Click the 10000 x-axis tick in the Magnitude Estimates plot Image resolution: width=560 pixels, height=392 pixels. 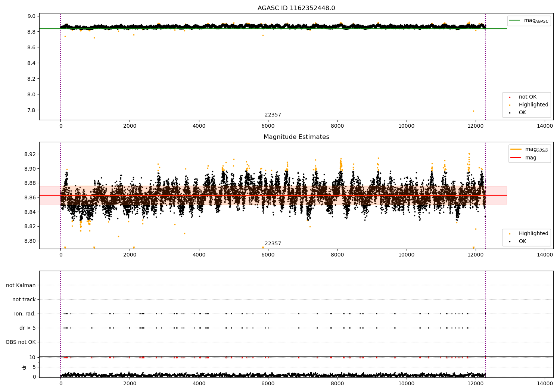pyautogui.click(x=406, y=255)
